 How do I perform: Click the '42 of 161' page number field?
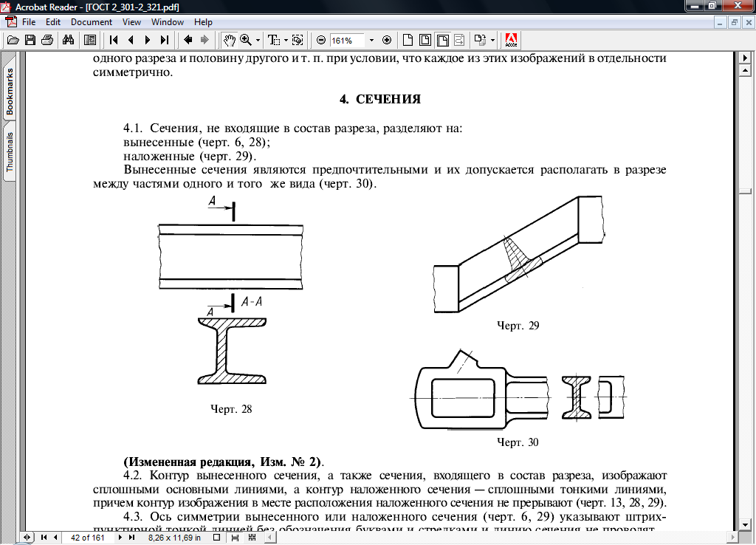click(88, 538)
